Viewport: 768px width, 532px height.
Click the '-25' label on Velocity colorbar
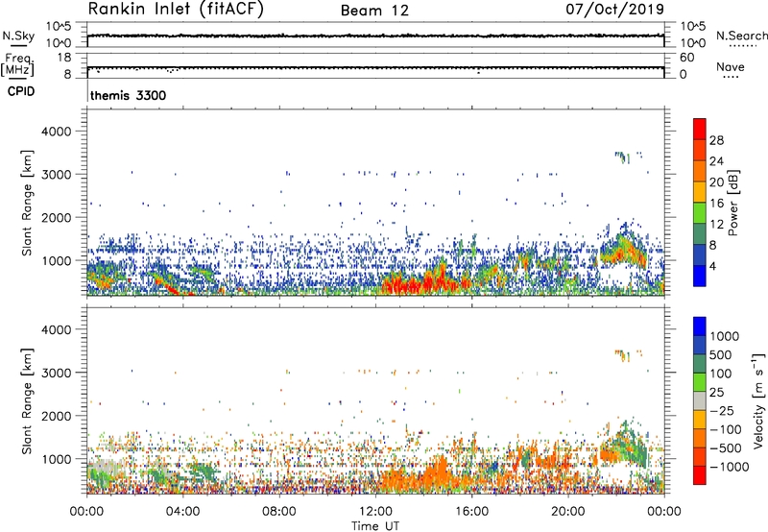(724, 410)
